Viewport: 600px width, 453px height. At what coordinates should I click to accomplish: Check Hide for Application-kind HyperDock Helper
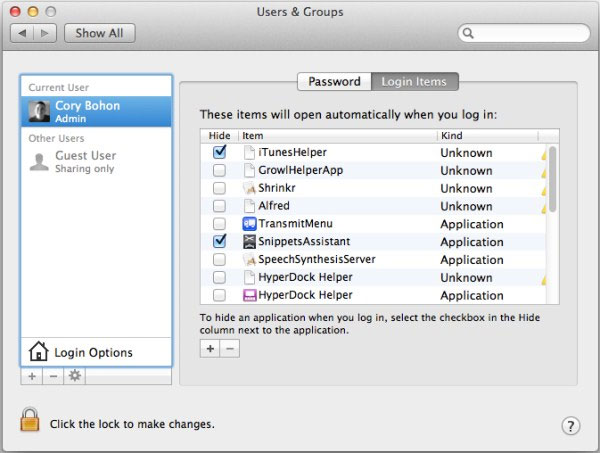[219, 295]
